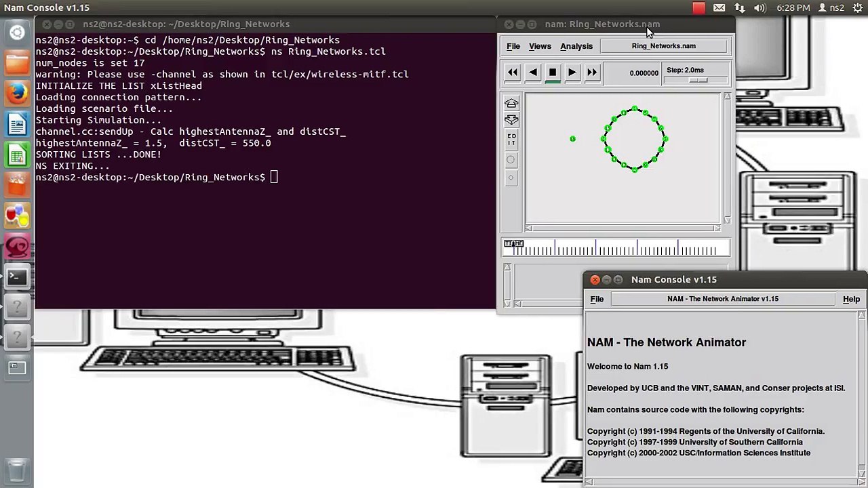Click the Ring_Networks.nam title button
Screen dimensions: 868x488
664,46
